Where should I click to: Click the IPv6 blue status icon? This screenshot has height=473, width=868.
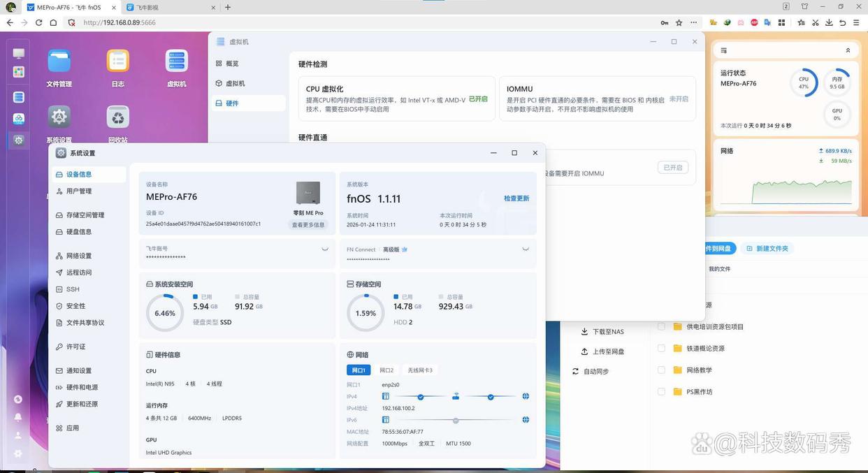385,420
